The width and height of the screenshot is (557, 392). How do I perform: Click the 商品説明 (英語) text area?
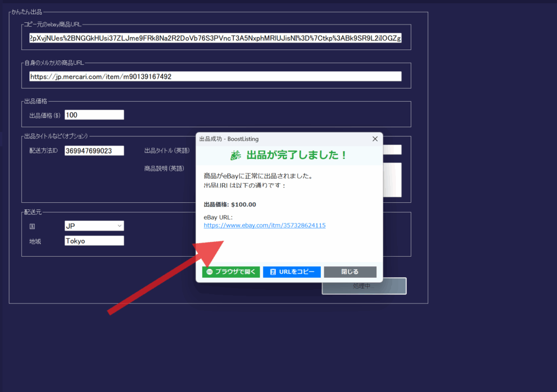coord(392,179)
